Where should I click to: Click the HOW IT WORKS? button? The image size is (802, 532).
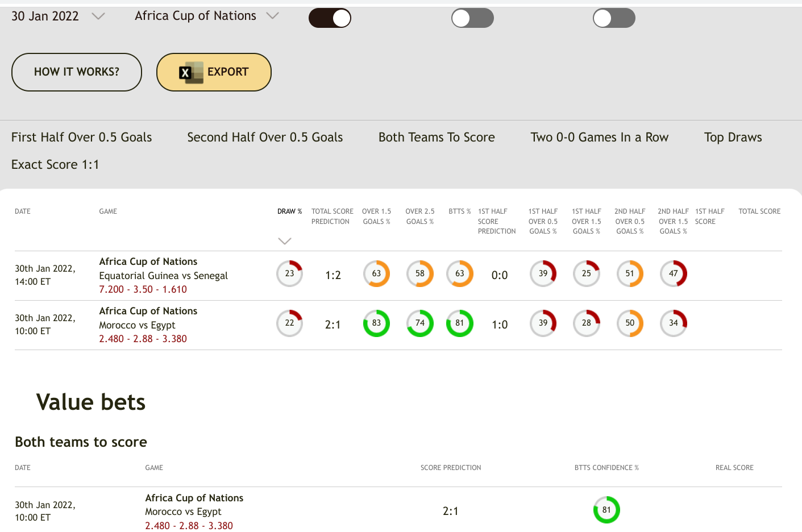tap(77, 72)
